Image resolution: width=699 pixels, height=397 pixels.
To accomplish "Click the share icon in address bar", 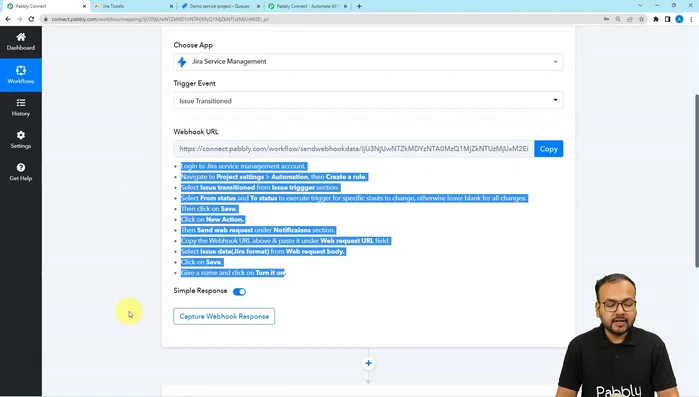I will click(x=629, y=19).
